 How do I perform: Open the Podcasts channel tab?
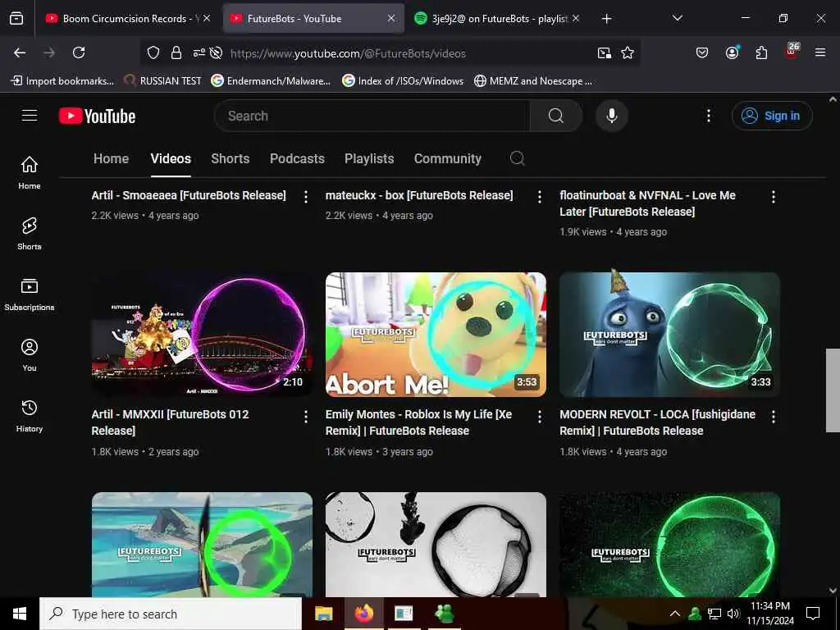pos(297,158)
